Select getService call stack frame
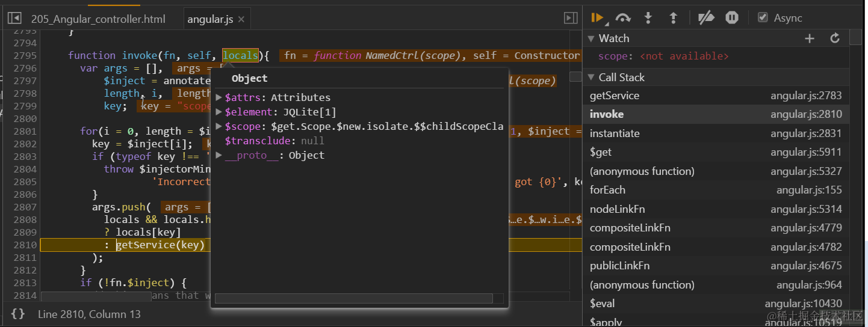The width and height of the screenshot is (868, 327). click(x=716, y=96)
